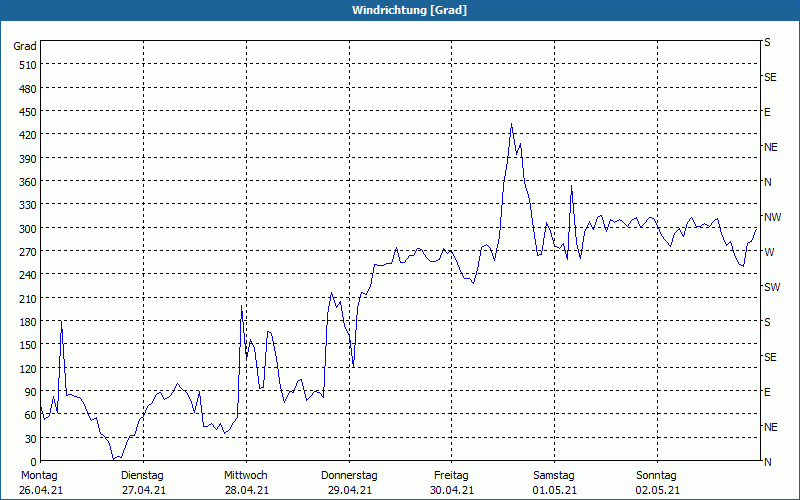Click the Grad unit label above y-axis
This screenshot has width=800, height=500.
click(x=25, y=46)
